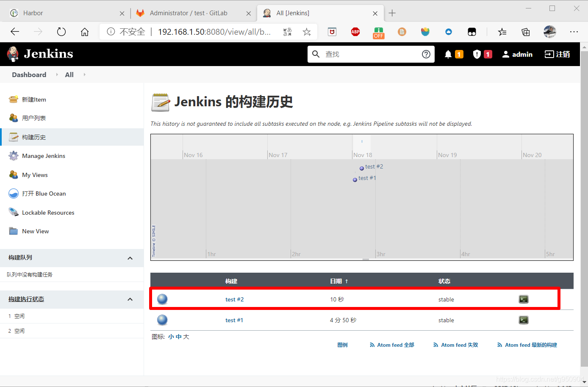
Task: Open console output for test #2
Action: [524, 299]
